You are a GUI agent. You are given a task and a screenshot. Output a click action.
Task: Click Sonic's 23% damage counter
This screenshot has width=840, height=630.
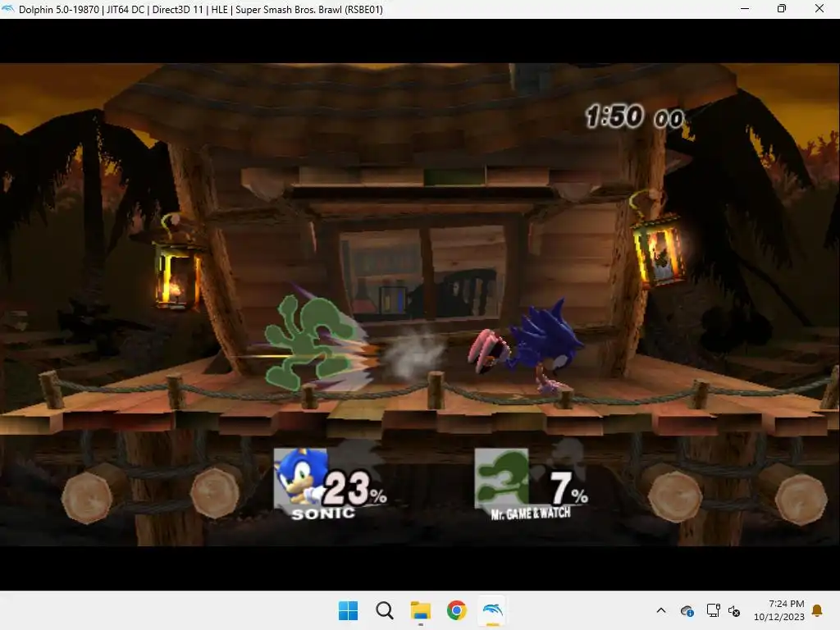pyautogui.click(x=354, y=488)
